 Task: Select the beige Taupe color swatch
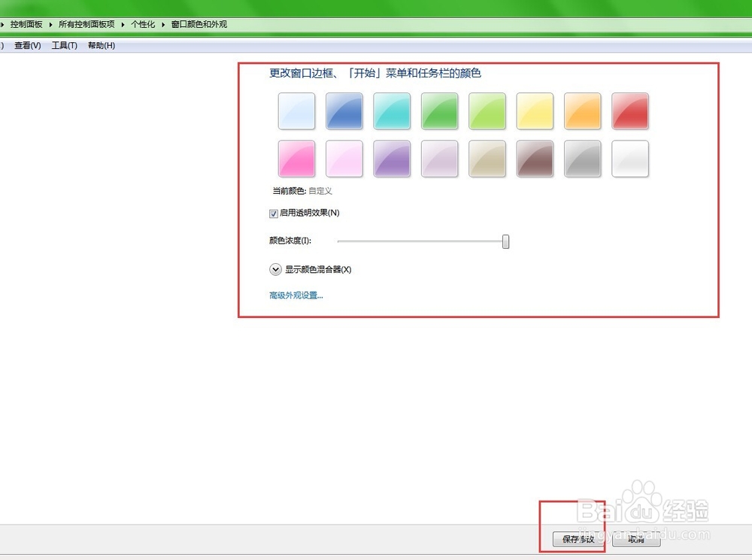pos(487,159)
